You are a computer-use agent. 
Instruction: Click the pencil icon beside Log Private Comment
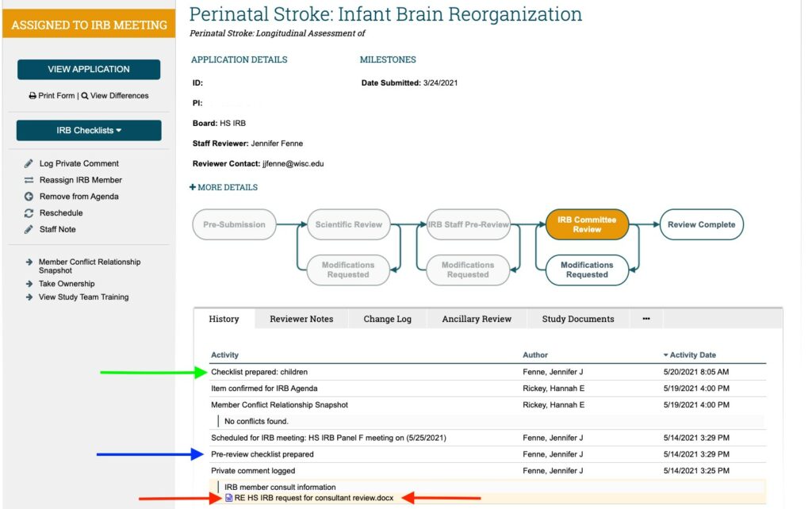coord(29,163)
